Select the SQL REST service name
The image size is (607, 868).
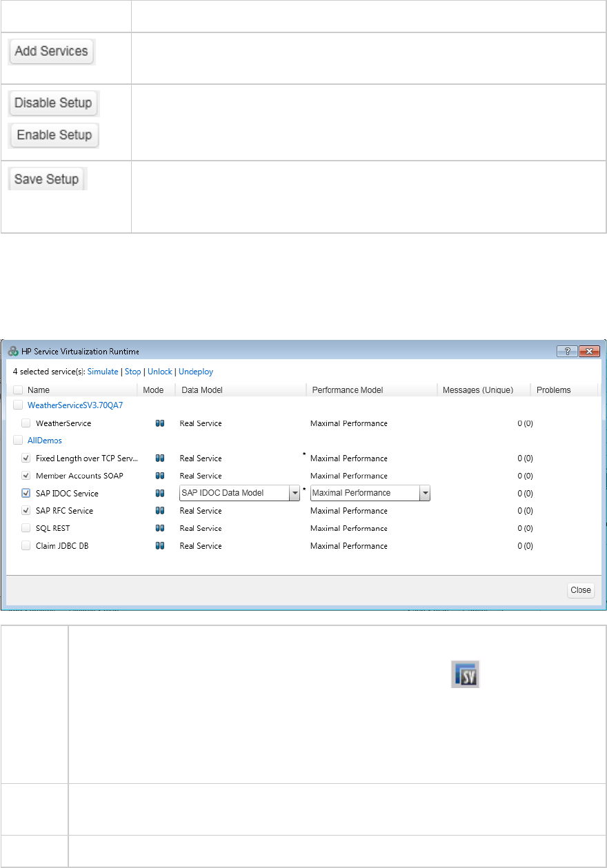click(x=52, y=528)
